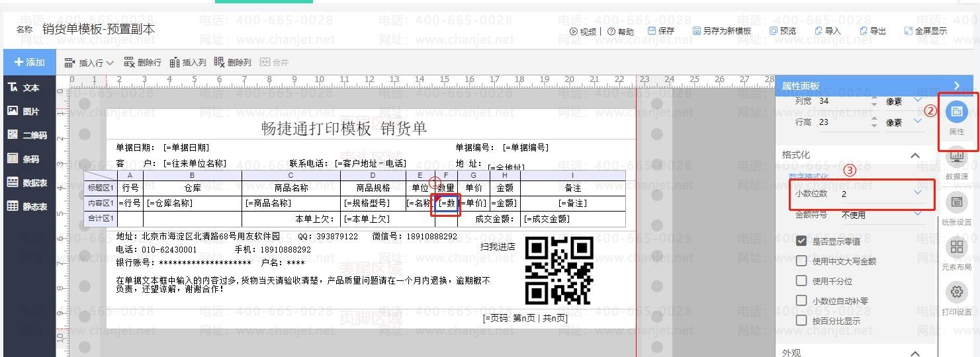Select the 二维码 QR code tool
The height and width of the screenshot is (357, 980).
tap(27, 136)
